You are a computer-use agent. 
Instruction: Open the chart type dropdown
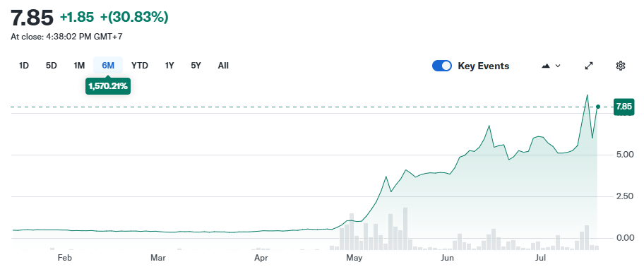click(x=551, y=66)
